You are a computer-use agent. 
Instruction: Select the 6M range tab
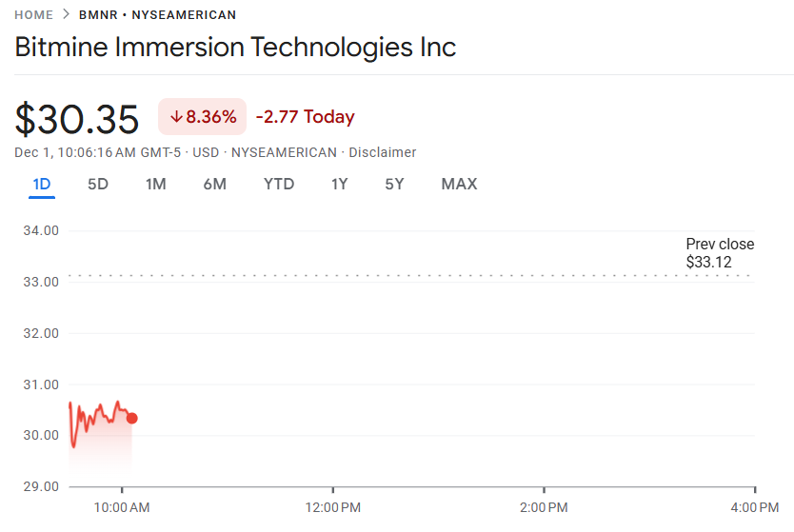click(x=214, y=184)
